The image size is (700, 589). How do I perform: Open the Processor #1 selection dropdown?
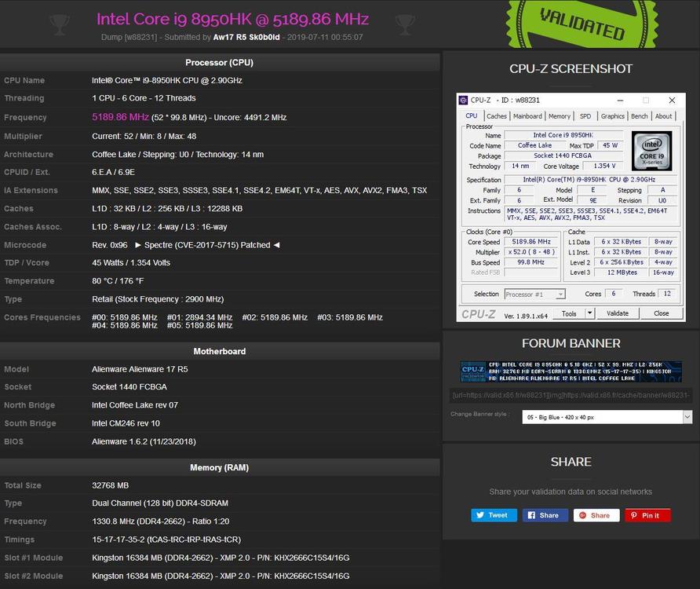(x=560, y=294)
